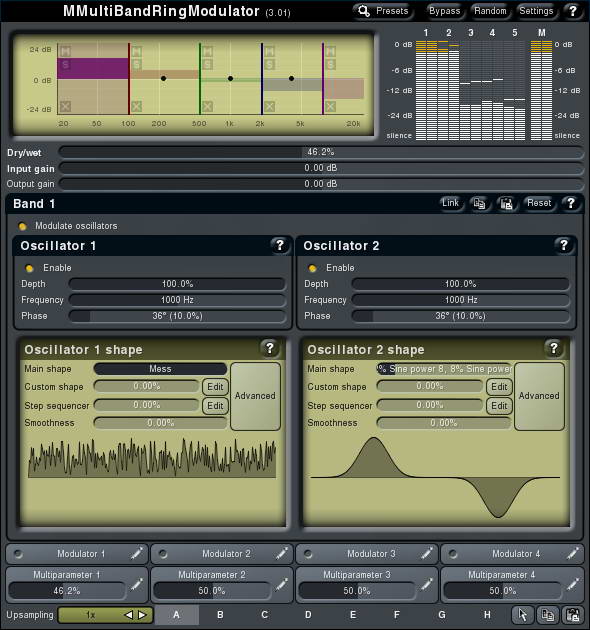Open Oscillator 1 shape Advanced button
The width and height of the screenshot is (590, 630).
tap(255, 396)
